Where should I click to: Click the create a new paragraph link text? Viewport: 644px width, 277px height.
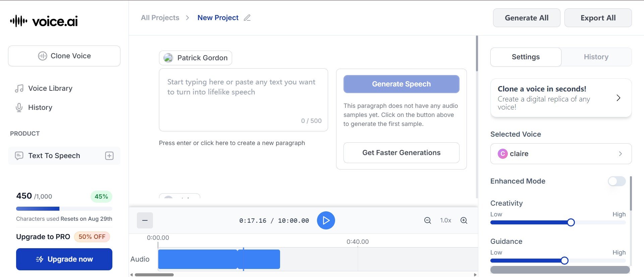[232, 143]
